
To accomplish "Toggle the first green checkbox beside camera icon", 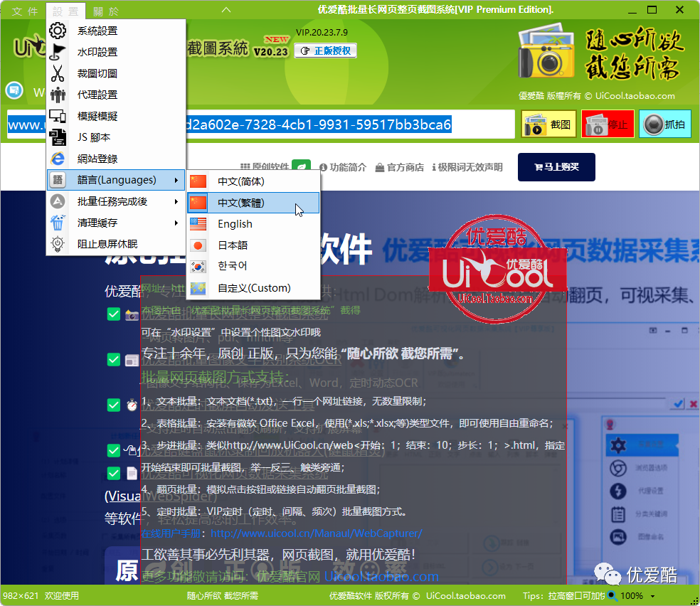I will (x=114, y=314).
